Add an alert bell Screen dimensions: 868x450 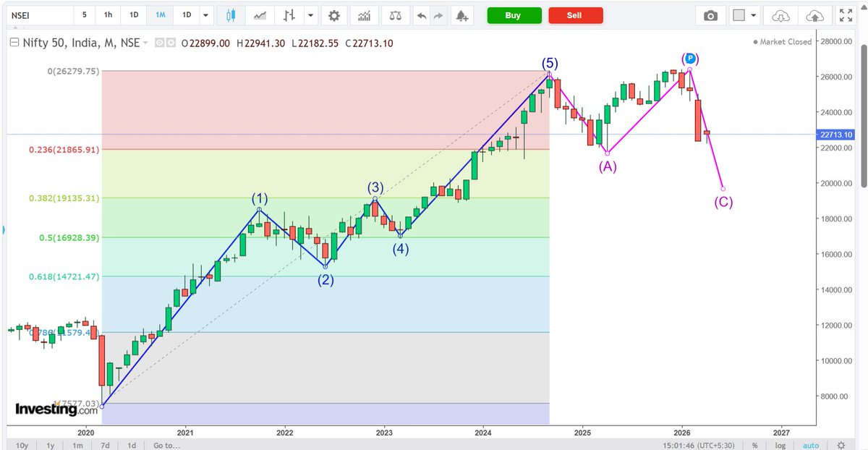click(461, 15)
